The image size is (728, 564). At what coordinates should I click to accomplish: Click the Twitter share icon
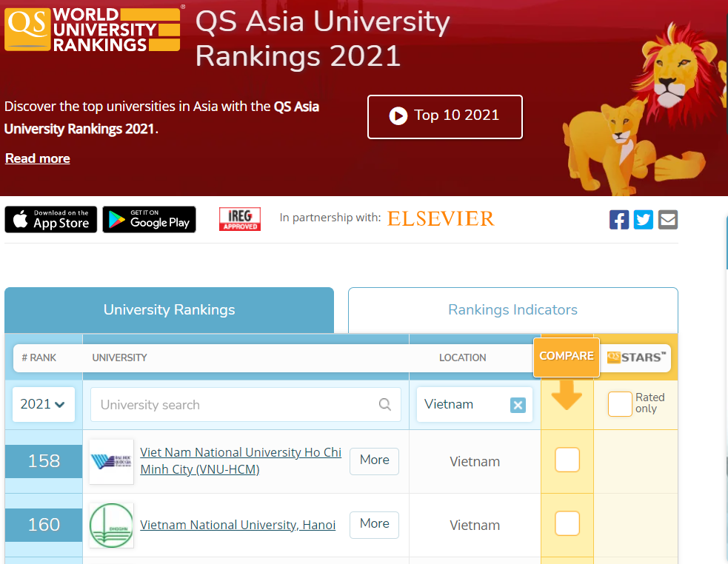643,219
